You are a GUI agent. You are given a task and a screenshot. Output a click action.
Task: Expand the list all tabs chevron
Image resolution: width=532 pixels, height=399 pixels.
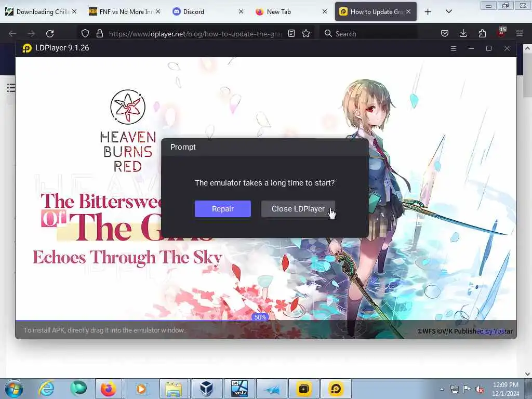click(x=449, y=11)
